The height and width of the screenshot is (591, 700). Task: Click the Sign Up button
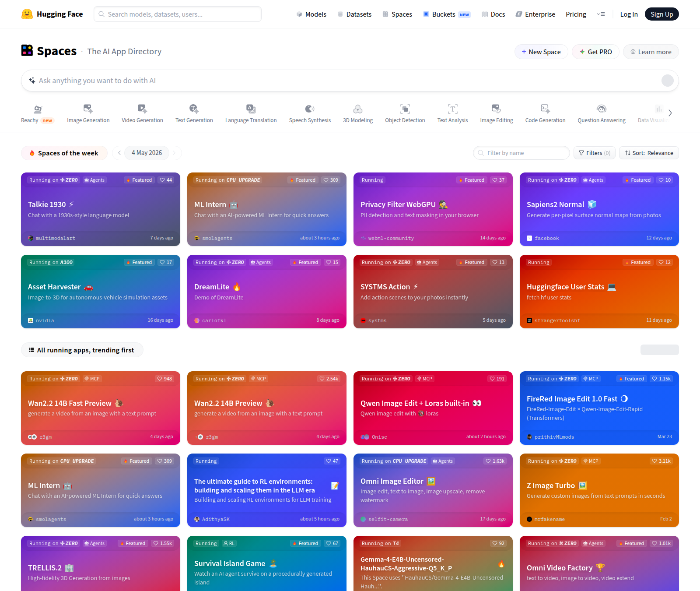661,14
